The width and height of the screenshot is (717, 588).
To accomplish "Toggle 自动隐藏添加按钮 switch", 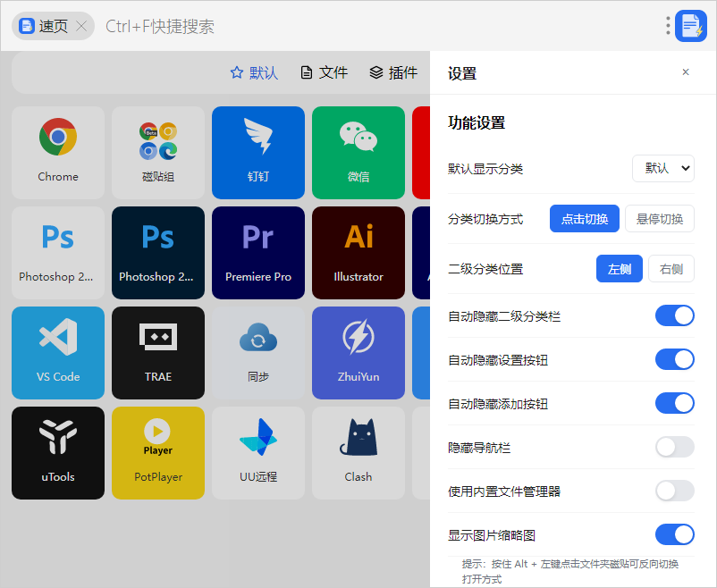I will tap(674, 403).
